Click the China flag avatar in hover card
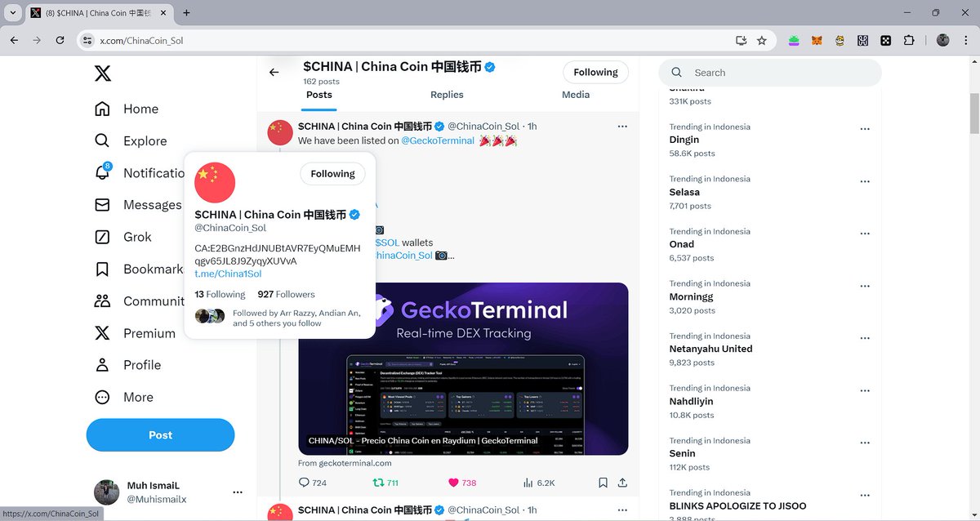 click(x=215, y=182)
